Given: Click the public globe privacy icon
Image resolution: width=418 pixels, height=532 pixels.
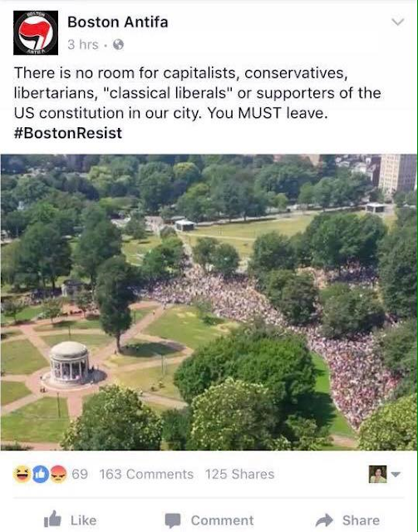Looking at the screenshot, I should [118, 44].
